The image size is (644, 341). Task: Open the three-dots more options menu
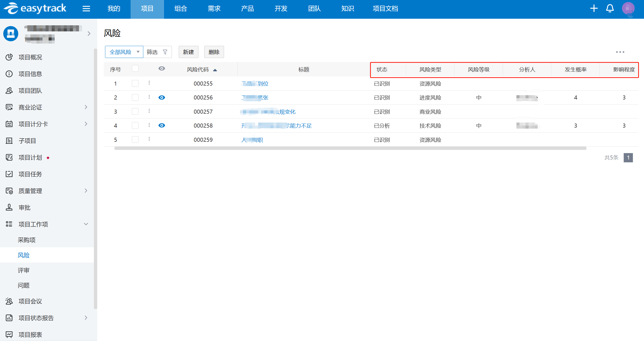[620, 52]
